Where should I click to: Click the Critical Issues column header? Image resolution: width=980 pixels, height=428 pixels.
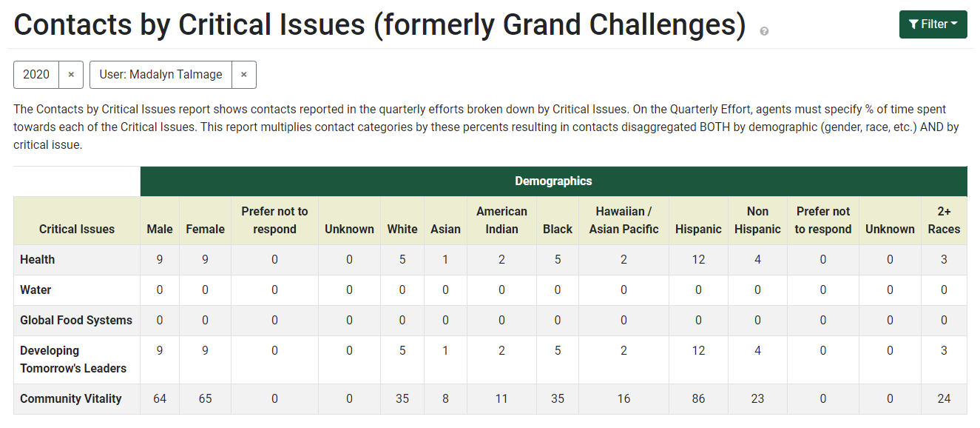pyautogui.click(x=77, y=229)
